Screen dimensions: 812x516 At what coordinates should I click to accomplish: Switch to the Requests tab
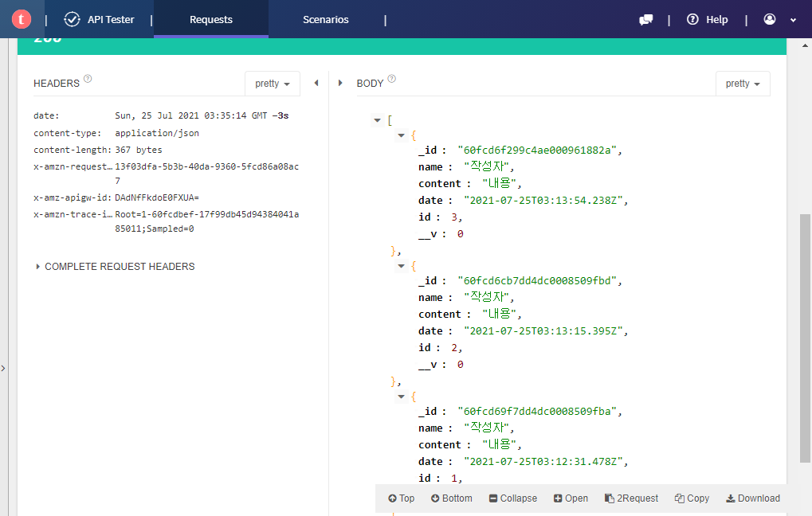(211, 19)
